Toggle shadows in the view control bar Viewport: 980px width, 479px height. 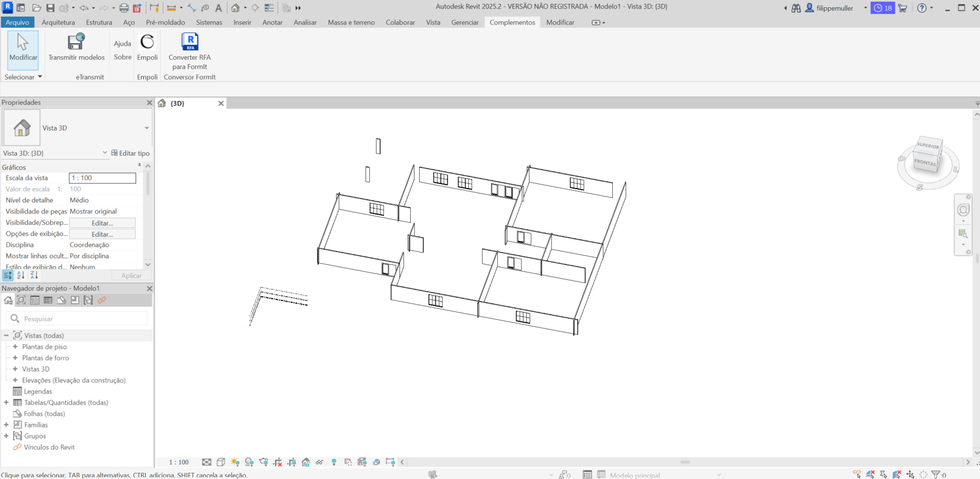(x=249, y=462)
